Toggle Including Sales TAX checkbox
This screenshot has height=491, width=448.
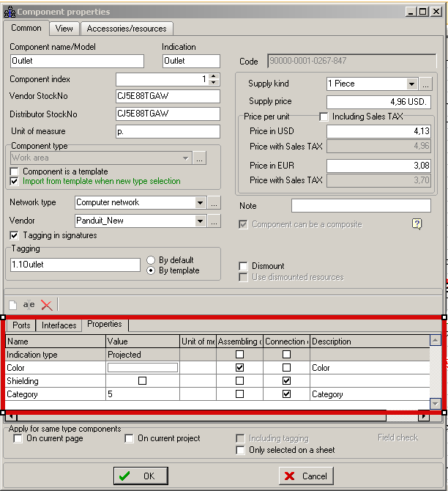[x=324, y=117]
